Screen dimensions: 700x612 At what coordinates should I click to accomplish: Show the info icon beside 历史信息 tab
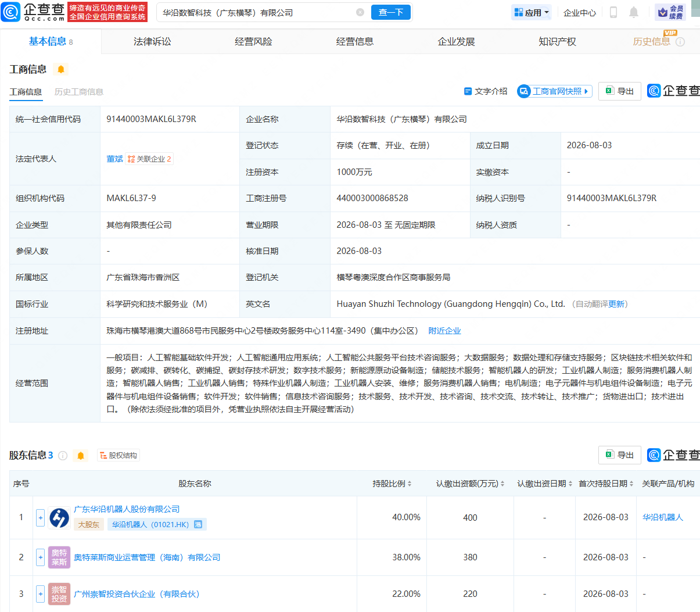pos(680,42)
